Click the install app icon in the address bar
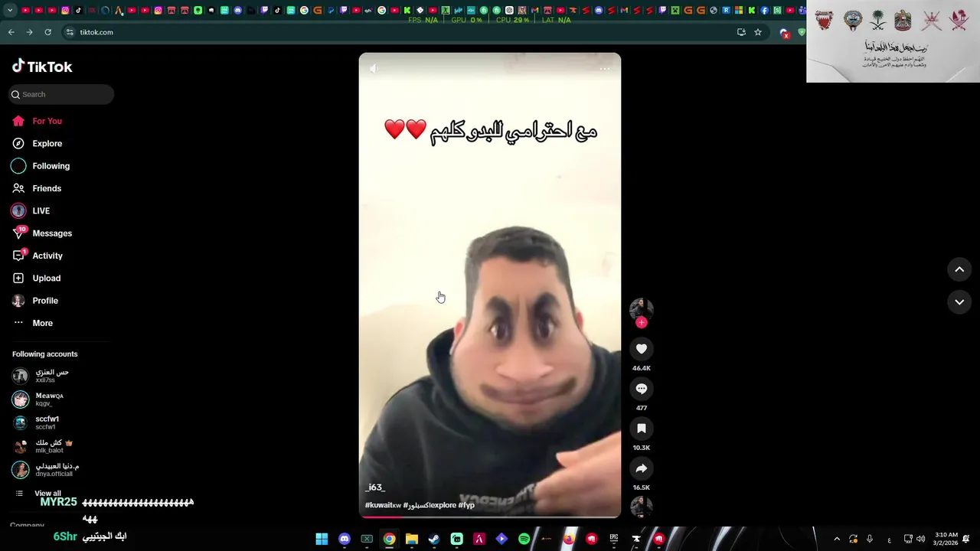Viewport: 980px width, 551px height. coord(741,32)
